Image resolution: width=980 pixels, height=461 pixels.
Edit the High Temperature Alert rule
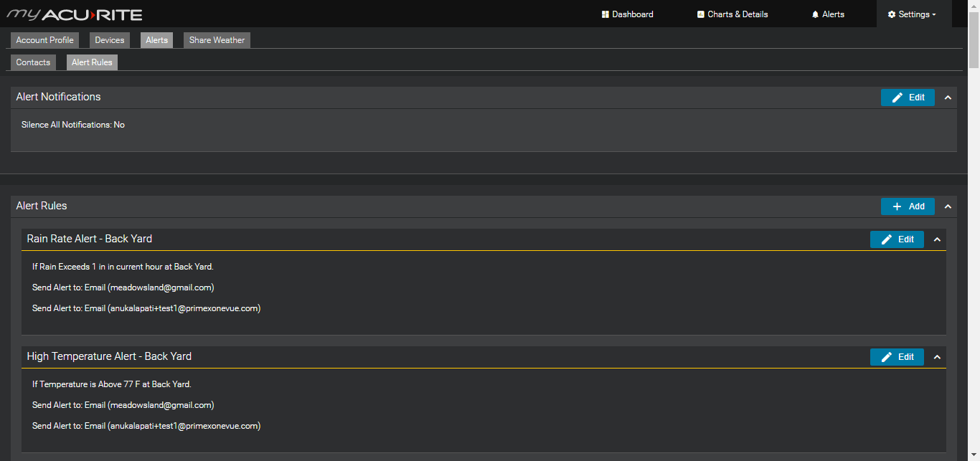pyautogui.click(x=897, y=356)
